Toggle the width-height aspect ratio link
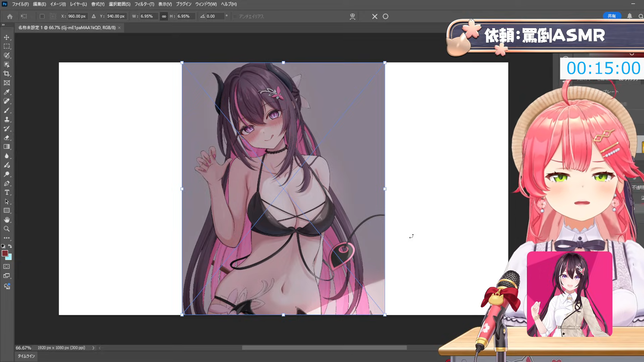This screenshot has height=362, width=644. 164,16
